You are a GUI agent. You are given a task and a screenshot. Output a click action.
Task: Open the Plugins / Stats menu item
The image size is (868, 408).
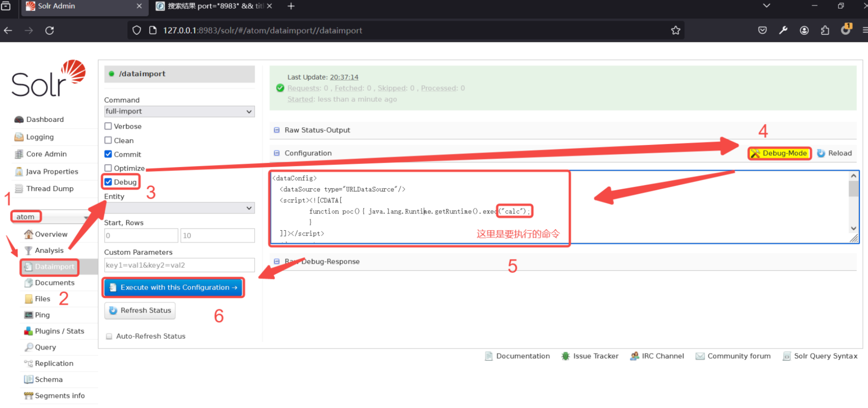point(59,331)
